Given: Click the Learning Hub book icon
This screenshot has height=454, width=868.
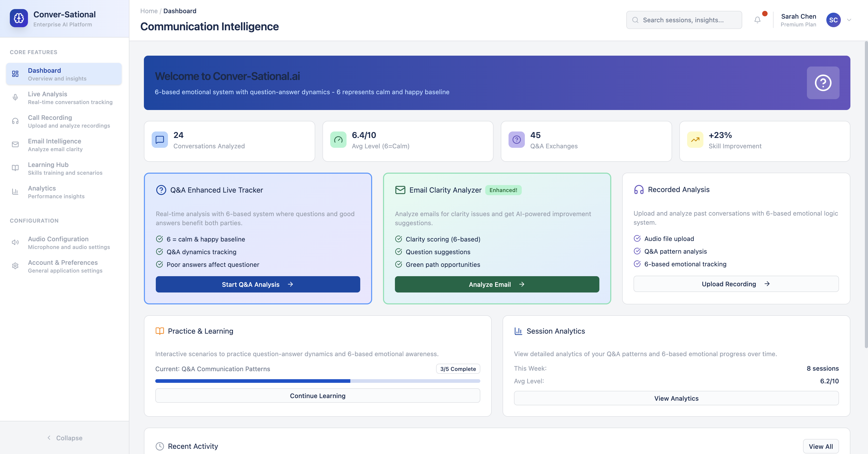Looking at the screenshot, I should click(x=15, y=168).
